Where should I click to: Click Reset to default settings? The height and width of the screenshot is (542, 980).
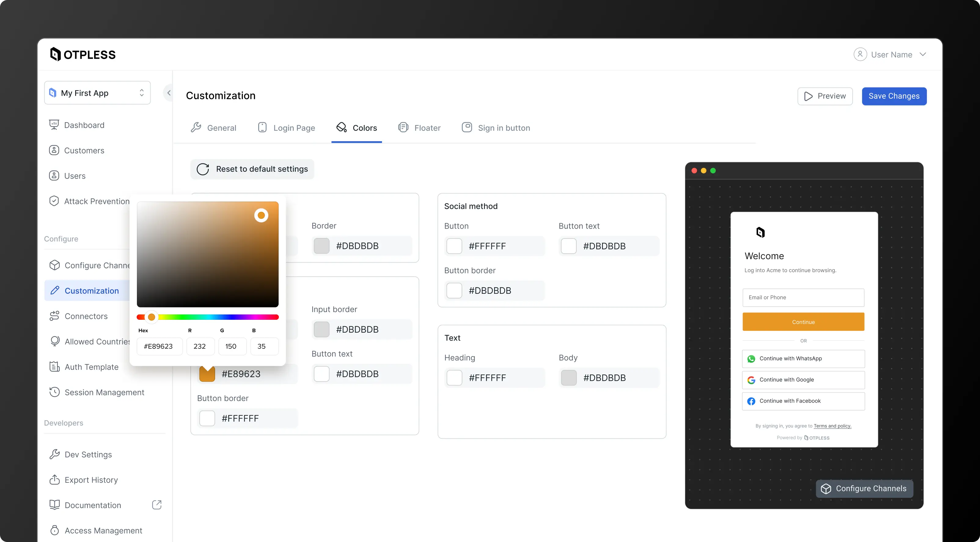tap(252, 169)
